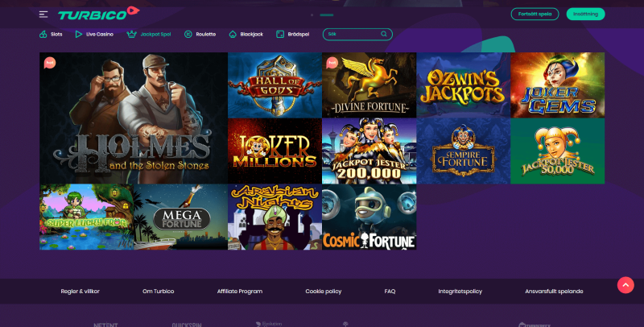Open the Super Lucky Frog game

point(86,217)
